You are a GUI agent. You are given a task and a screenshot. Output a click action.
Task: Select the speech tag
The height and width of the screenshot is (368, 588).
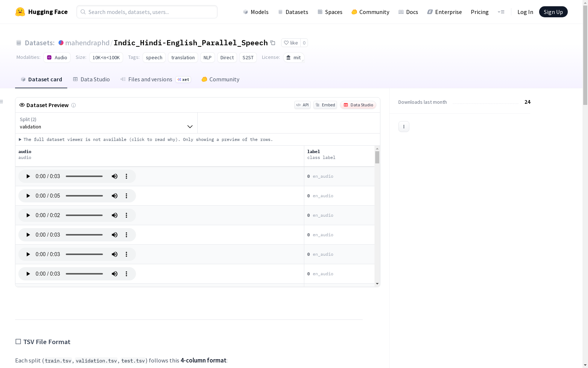pos(154,57)
